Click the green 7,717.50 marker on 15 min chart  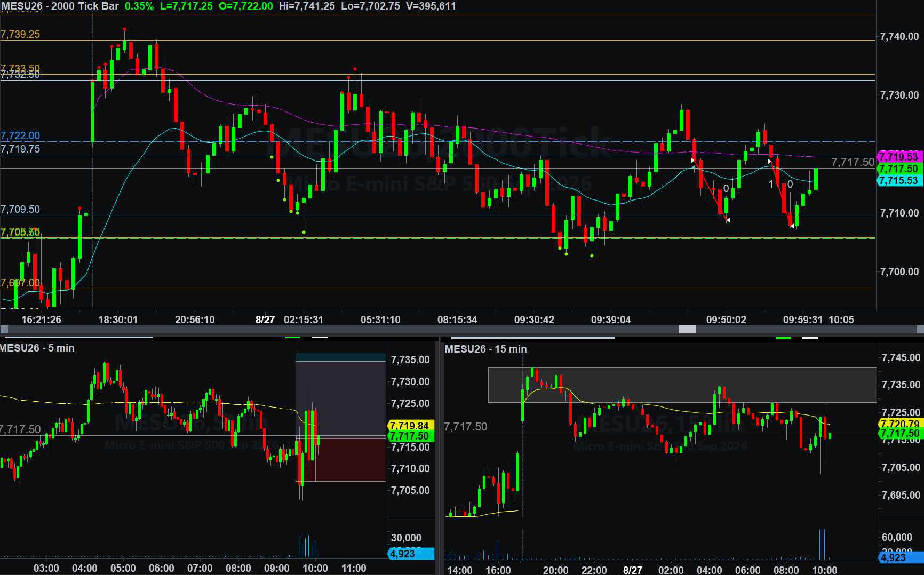(900, 433)
